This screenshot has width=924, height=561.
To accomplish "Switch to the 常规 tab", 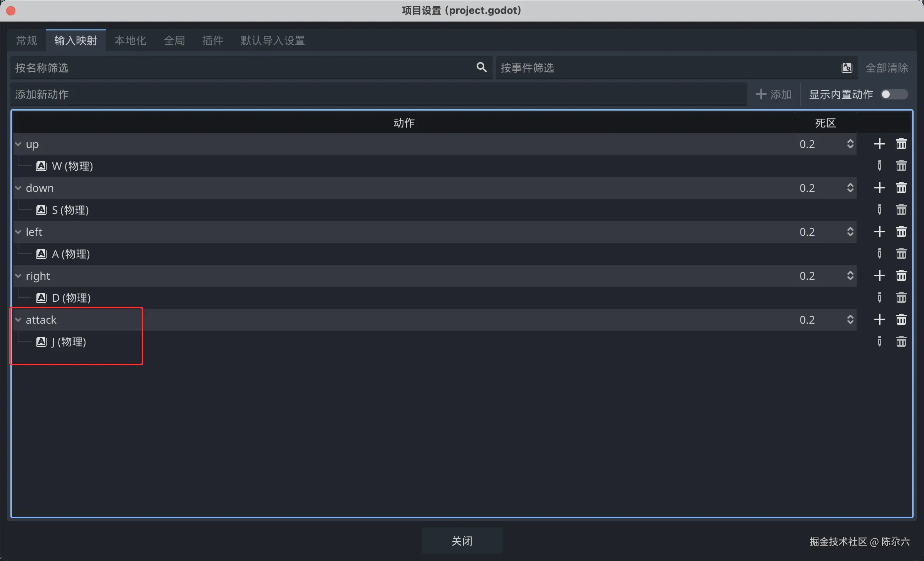I will pos(27,40).
